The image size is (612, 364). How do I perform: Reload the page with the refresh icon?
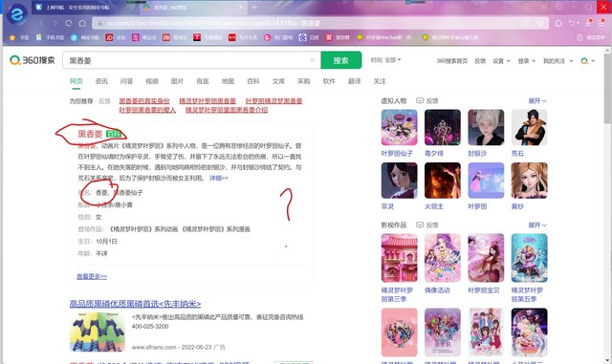69,24
